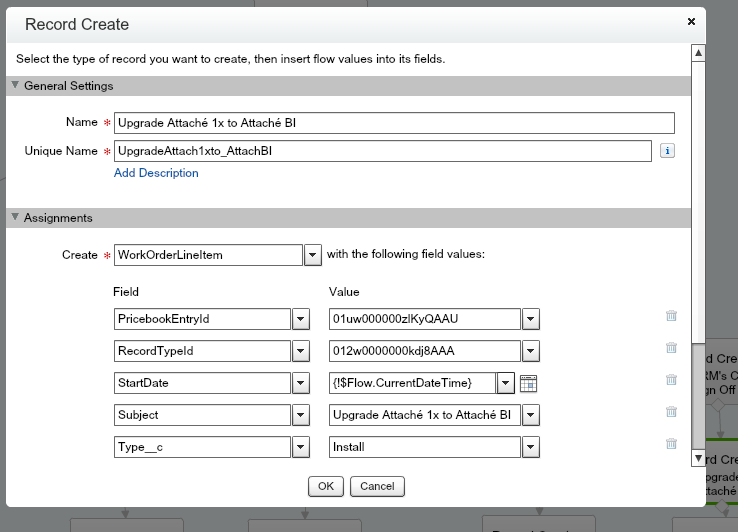Click the Name text field
The width and height of the screenshot is (738, 532).
(x=394, y=123)
